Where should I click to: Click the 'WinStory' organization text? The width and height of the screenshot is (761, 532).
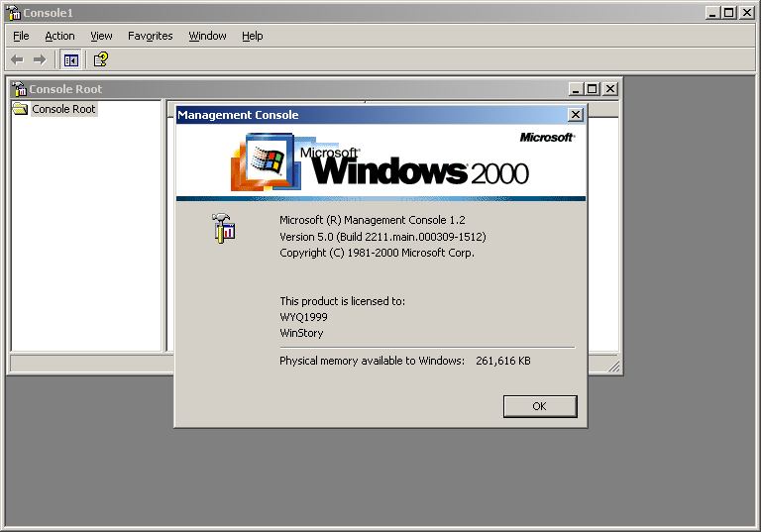click(301, 334)
